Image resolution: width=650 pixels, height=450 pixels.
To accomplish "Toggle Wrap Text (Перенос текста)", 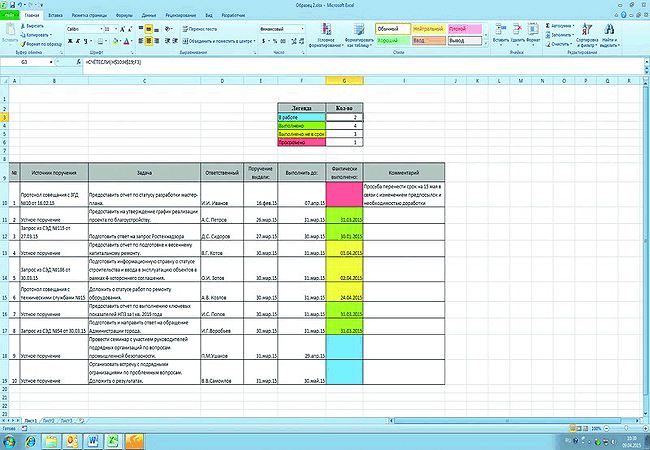I will (x=200, y=29).
